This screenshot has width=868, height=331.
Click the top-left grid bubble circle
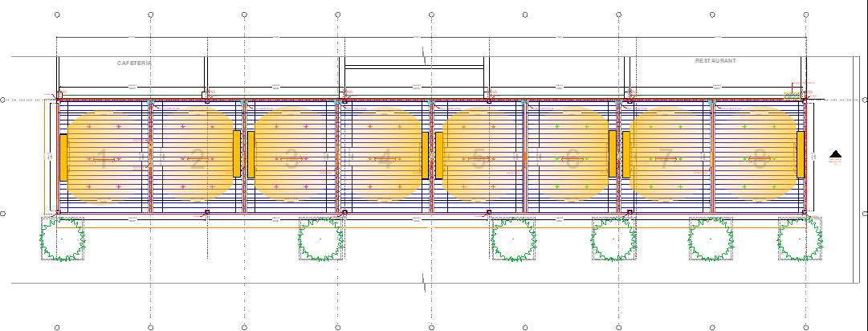(57, 14)
